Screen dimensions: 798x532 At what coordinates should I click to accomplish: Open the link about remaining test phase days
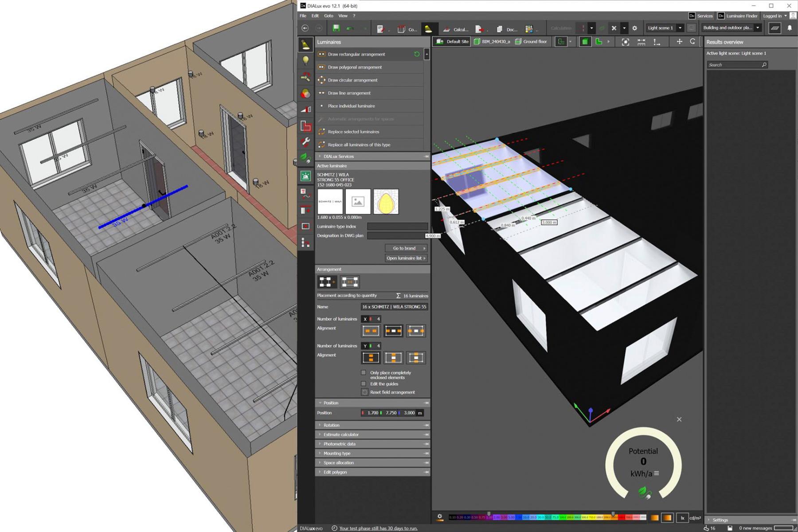(378, 528)
